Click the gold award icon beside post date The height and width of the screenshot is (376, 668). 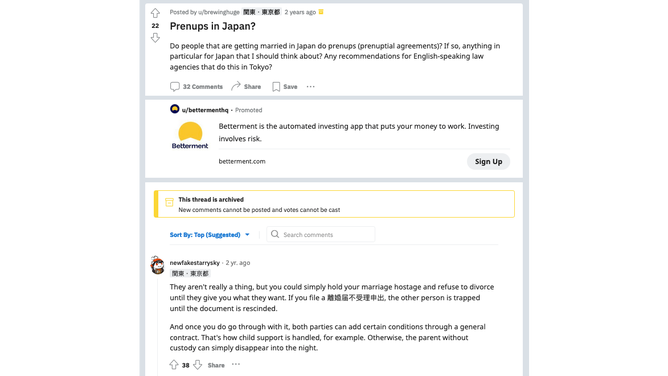pos(321,12)
